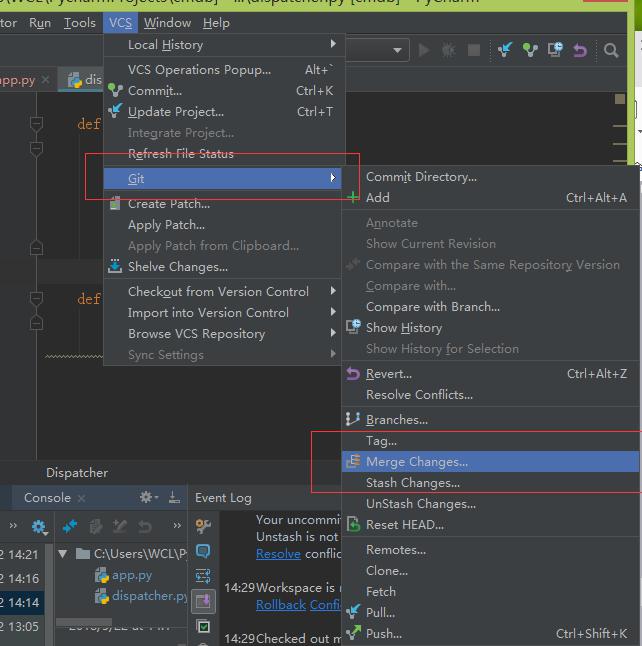The height and width of the screenshot is (646, 642).
Task: Open the Tools menu
Action: click(x=80, y=23)
